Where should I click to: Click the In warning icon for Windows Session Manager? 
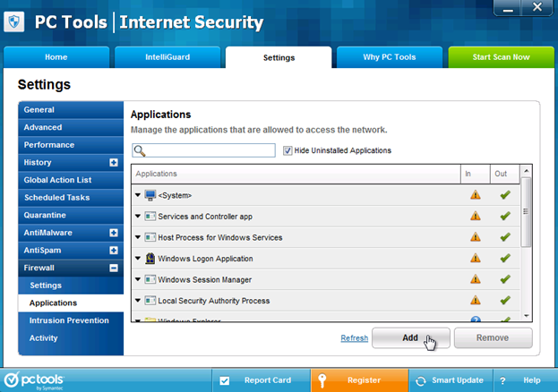(x=476, y=279)
